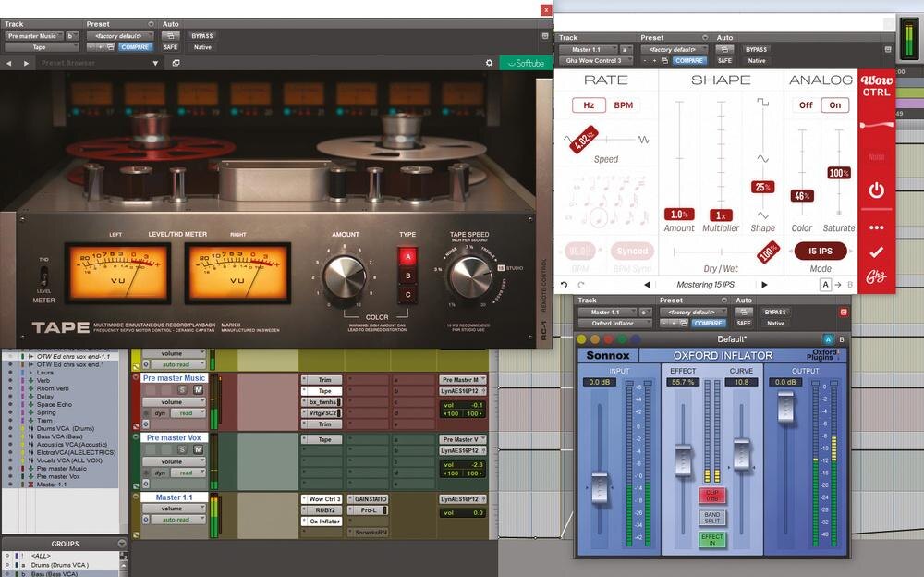Screen dimensions: 924x577
Task: Select Space Echo in track list
Action: [55, 404]
